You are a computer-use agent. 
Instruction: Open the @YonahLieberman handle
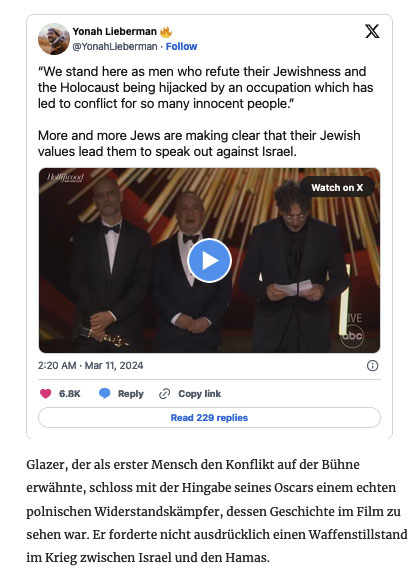[115, 46]
